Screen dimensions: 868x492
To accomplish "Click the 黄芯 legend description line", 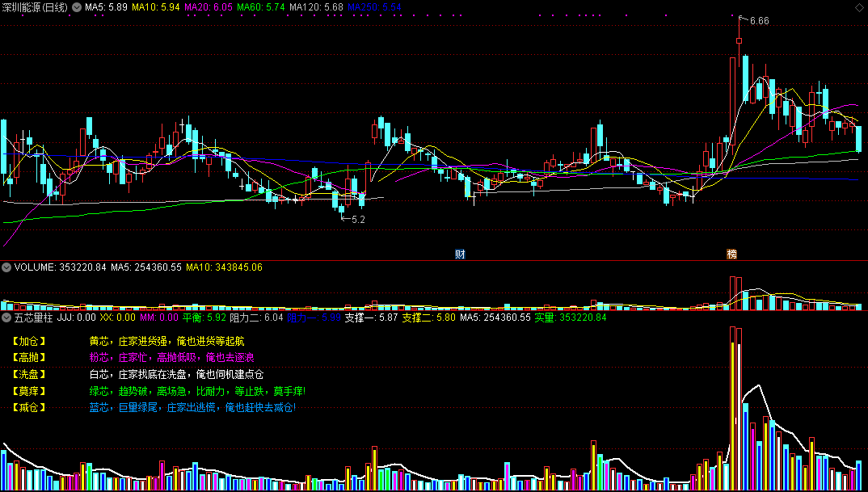I will pos(166,342).
